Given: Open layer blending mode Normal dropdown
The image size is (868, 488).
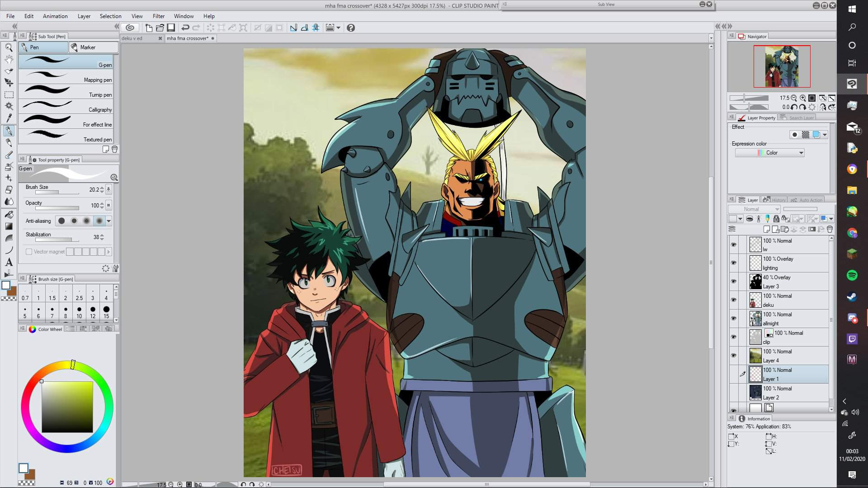Looking at the screenshot, I should pyautogui.click(x=754, y=209).
